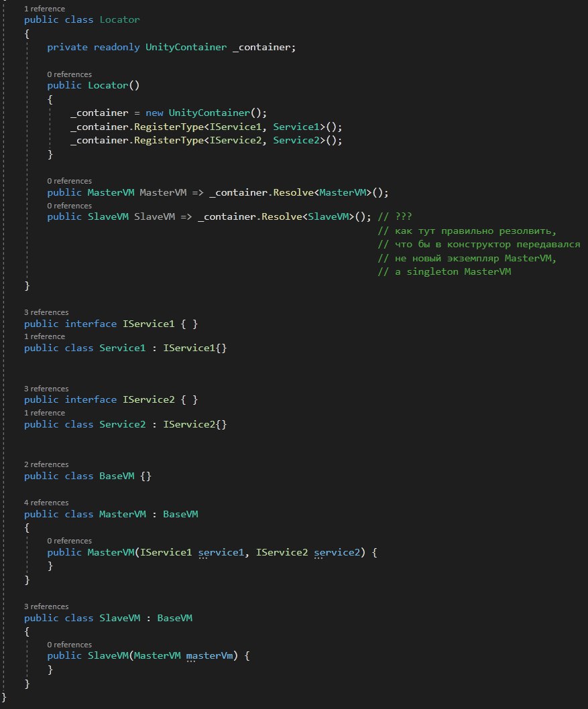Click comment "// не новый экземпляр MasterVM,"

tap(467, 258)
